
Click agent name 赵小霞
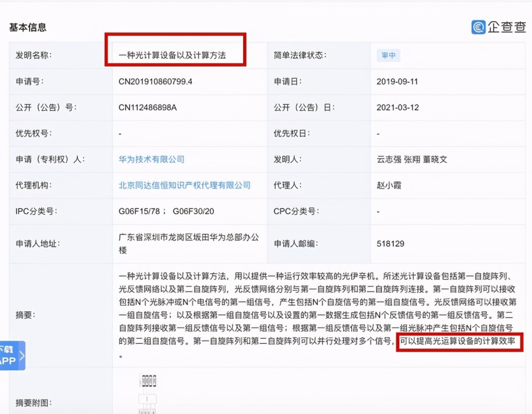click(389, 185)
